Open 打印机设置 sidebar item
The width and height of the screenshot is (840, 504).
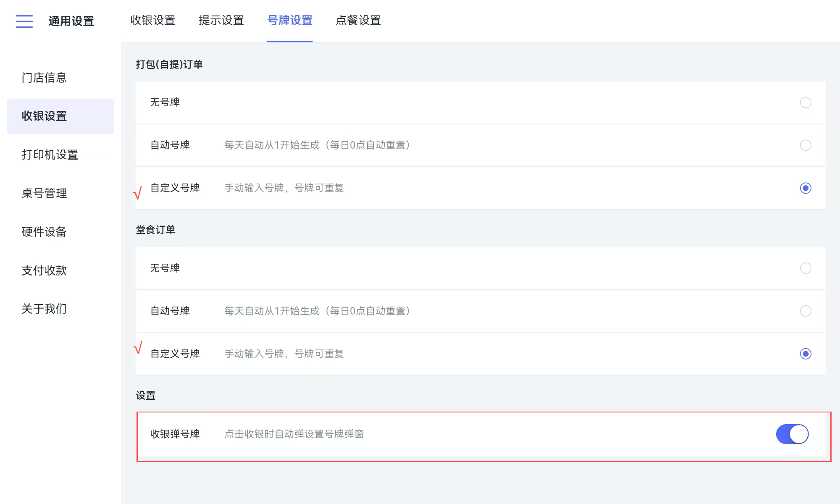(x=50, y=155)
